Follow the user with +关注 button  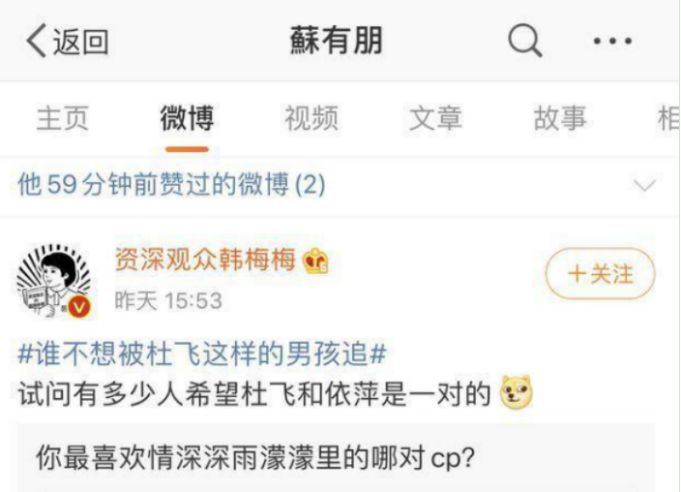(600, 274)
